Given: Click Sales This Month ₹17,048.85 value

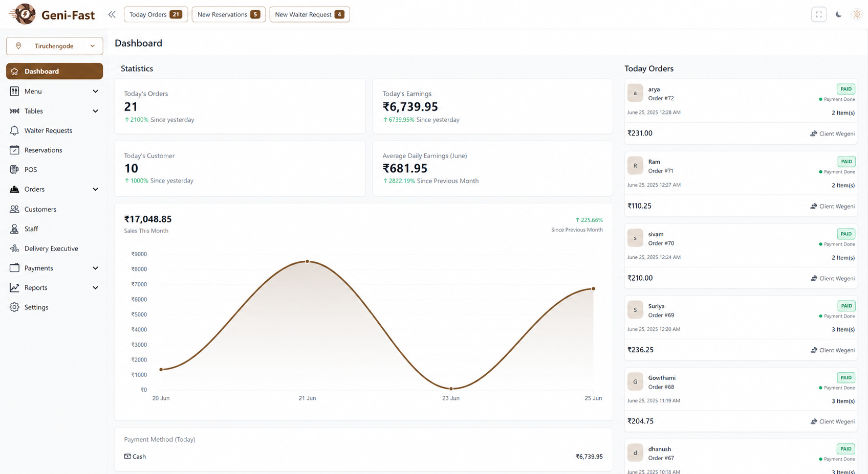Looking at the screenshot, I should point(148,219).
